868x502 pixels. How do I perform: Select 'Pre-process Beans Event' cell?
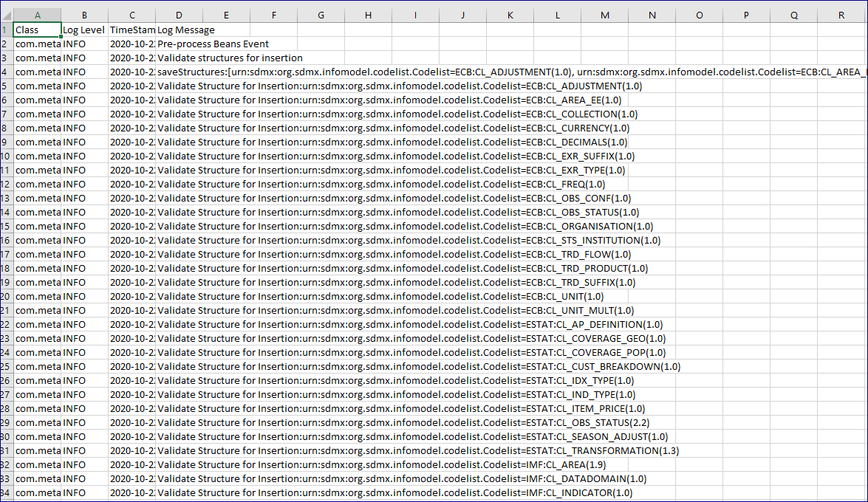213,44
